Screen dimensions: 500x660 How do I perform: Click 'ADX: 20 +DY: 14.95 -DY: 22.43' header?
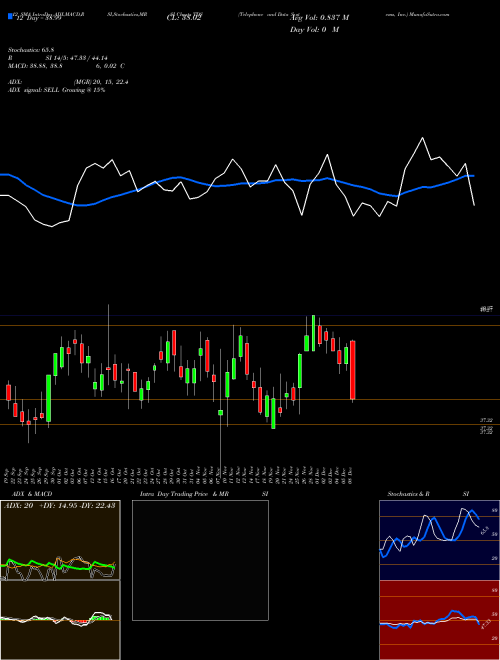click(x=59, y=506)
